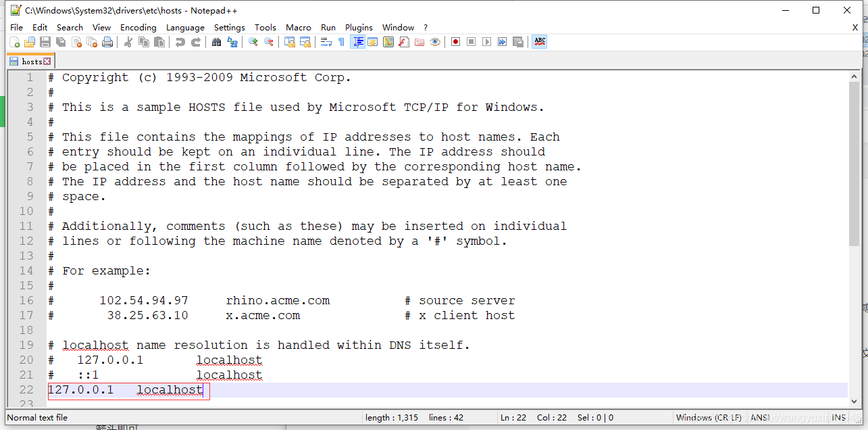Open the Search menu

pos(70,28)
